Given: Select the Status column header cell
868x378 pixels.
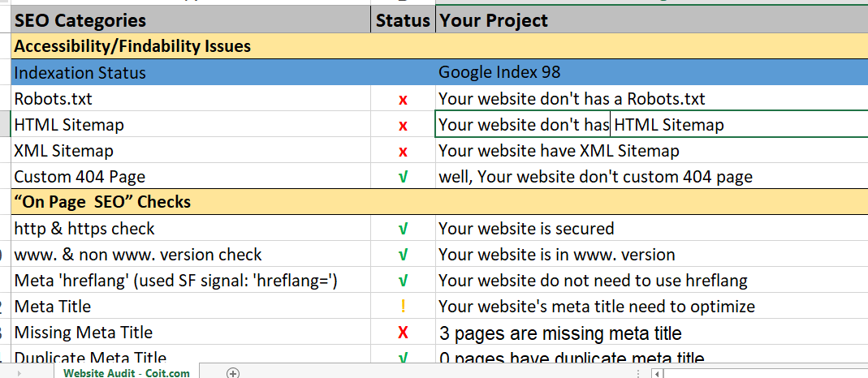Looking at the screenshot, I should click(x=403, y=20).
